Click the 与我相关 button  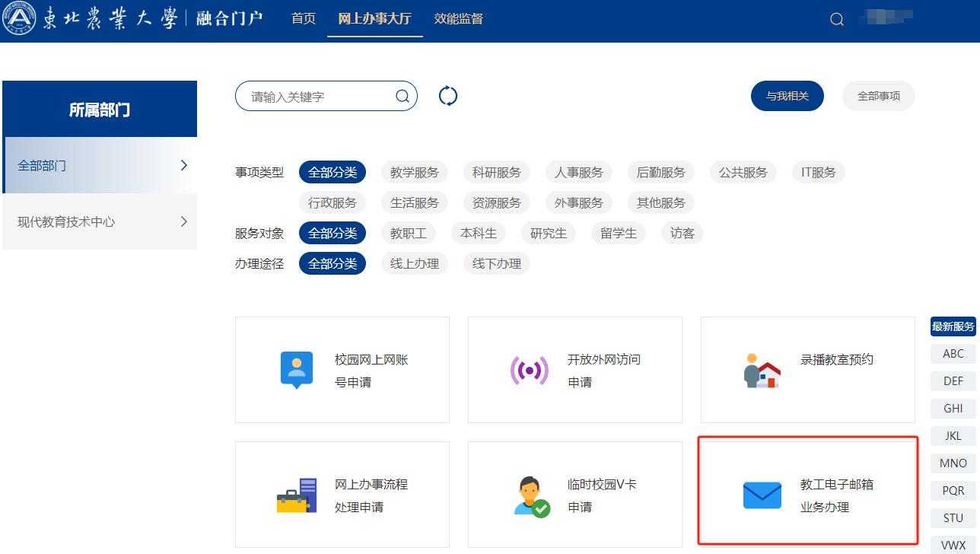tap(787, 96)
